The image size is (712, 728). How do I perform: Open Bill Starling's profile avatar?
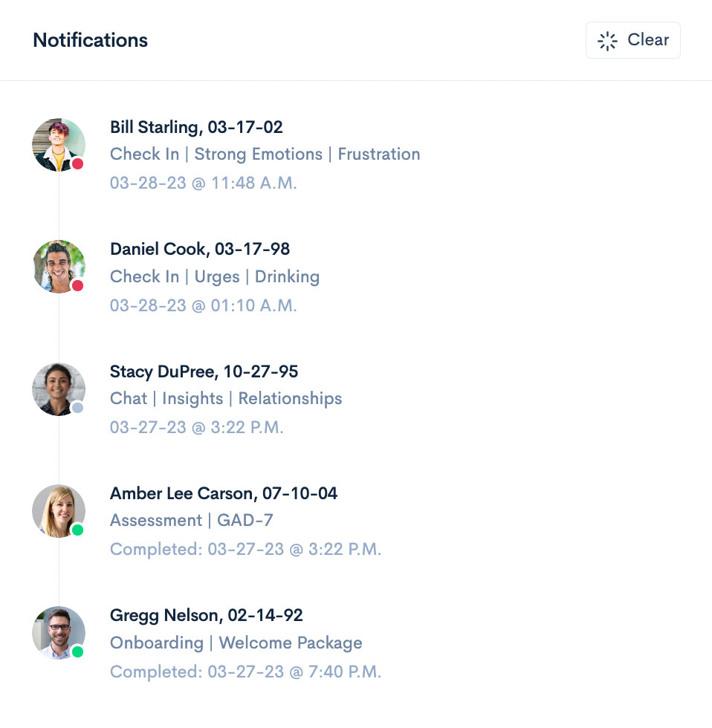point(58,145)
